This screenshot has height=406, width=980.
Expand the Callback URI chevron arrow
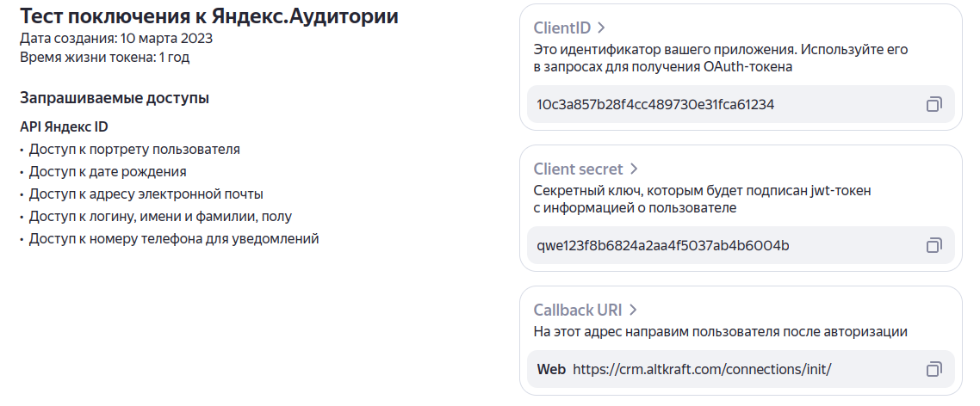[632, 311]
